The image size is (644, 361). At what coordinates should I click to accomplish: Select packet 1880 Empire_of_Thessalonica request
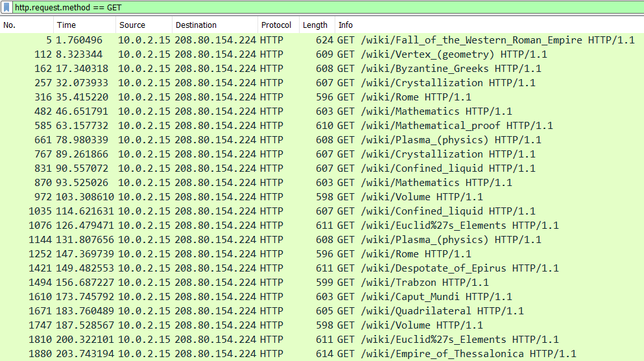322,354
